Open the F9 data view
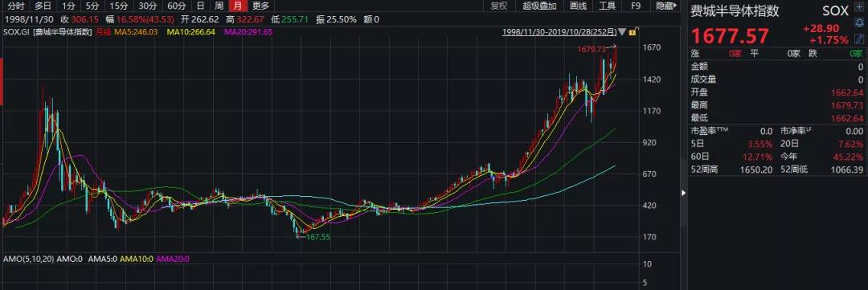Image resolution: width=868 pixels, height=290 pixels. (x=636, y=6)
